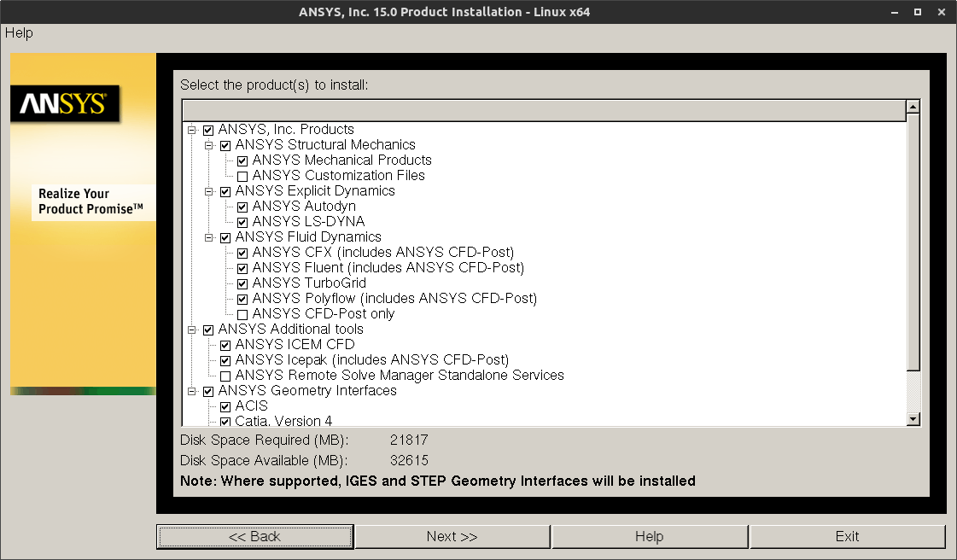Uncheck ANSYS Fluent checkbox

tap(242, 268)
